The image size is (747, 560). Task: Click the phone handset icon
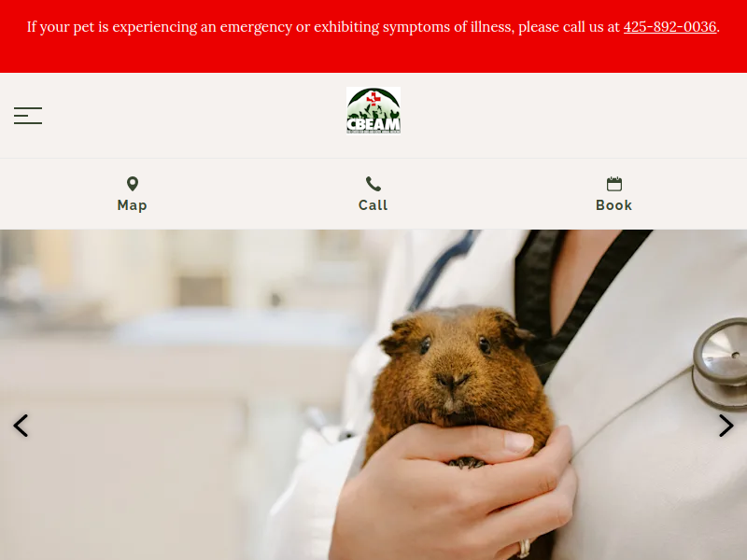click(373, 184)
